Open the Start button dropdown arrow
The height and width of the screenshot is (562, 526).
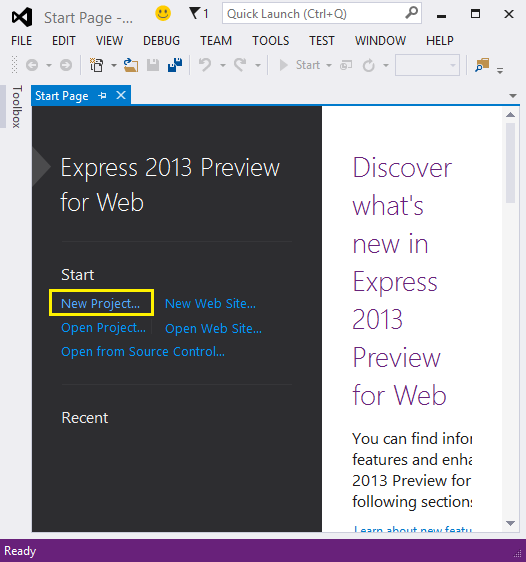click(x=329, y=66)
